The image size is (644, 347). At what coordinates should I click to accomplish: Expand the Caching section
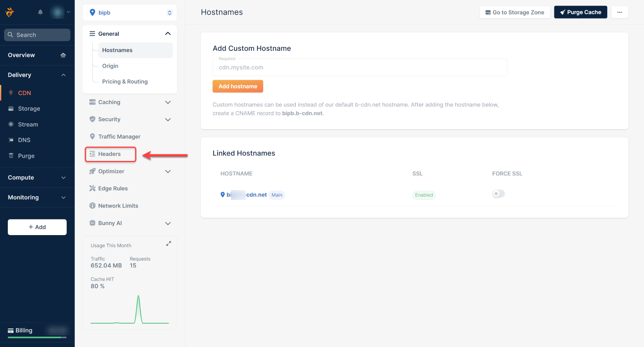point(168,102)
